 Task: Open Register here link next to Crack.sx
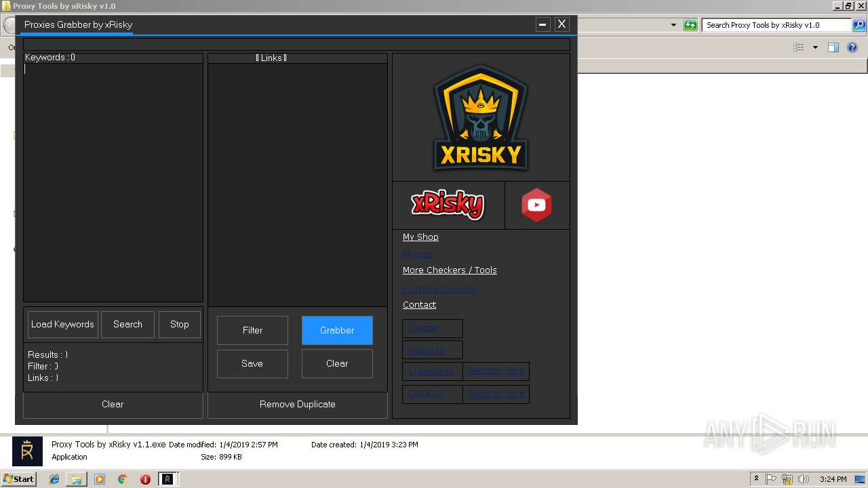pos(496,394)
